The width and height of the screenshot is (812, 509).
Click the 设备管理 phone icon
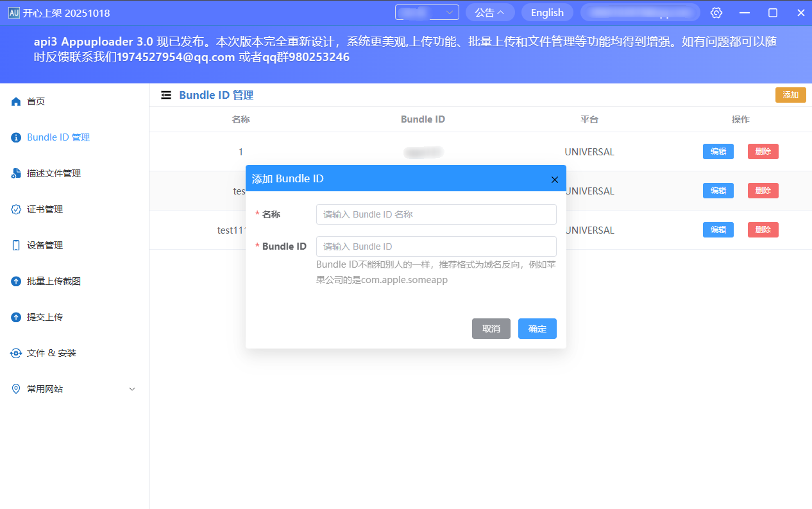pyautogui.click(x=16, y=245)
